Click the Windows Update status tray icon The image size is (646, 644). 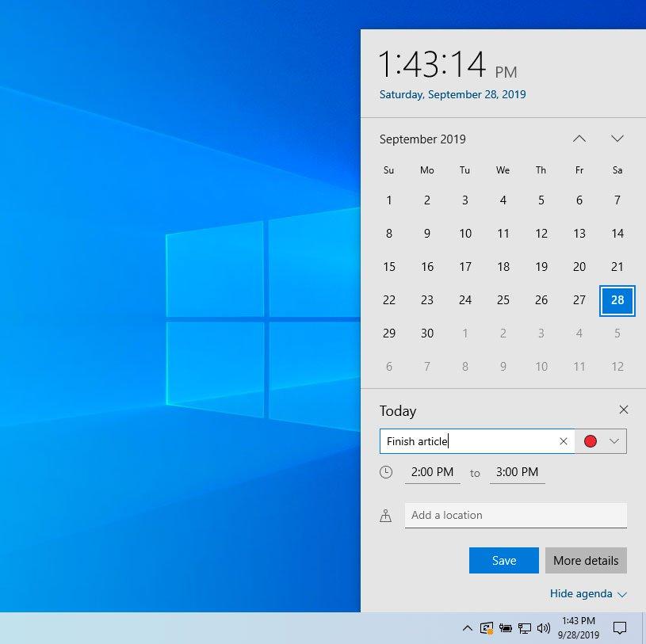click(x=487, y=628)
